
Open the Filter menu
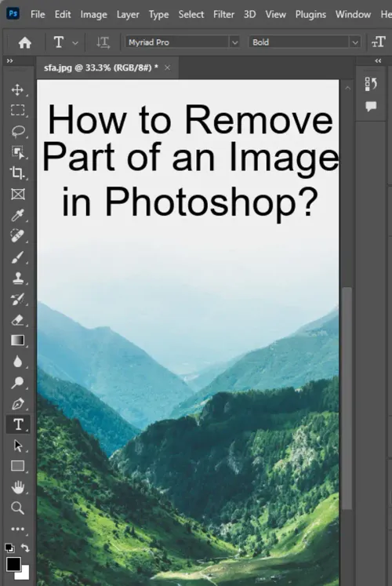[x=223, y=14]
